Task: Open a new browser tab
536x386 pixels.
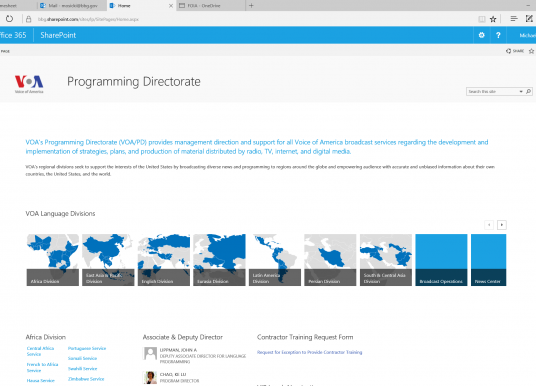Action: click(x=251, y=5)
